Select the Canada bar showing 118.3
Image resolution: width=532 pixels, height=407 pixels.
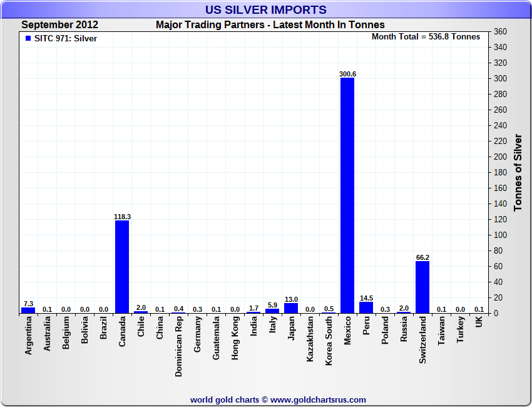click(121, 266)
